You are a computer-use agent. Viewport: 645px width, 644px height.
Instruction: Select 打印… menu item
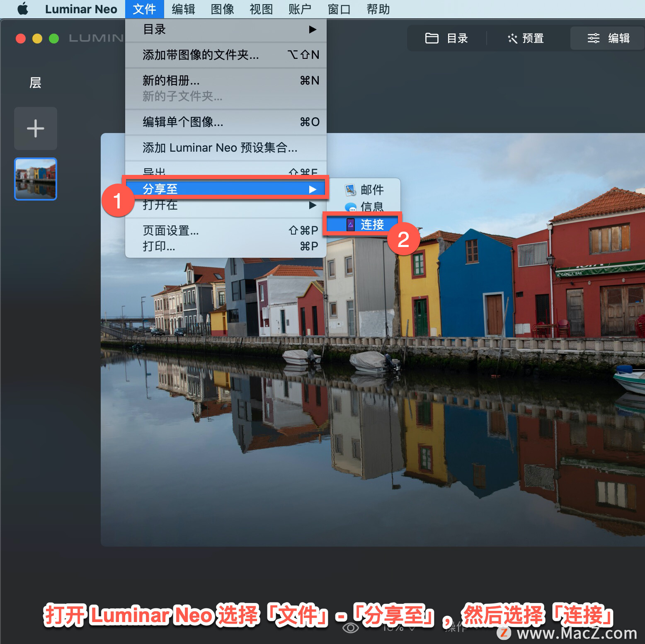[226, 246]
